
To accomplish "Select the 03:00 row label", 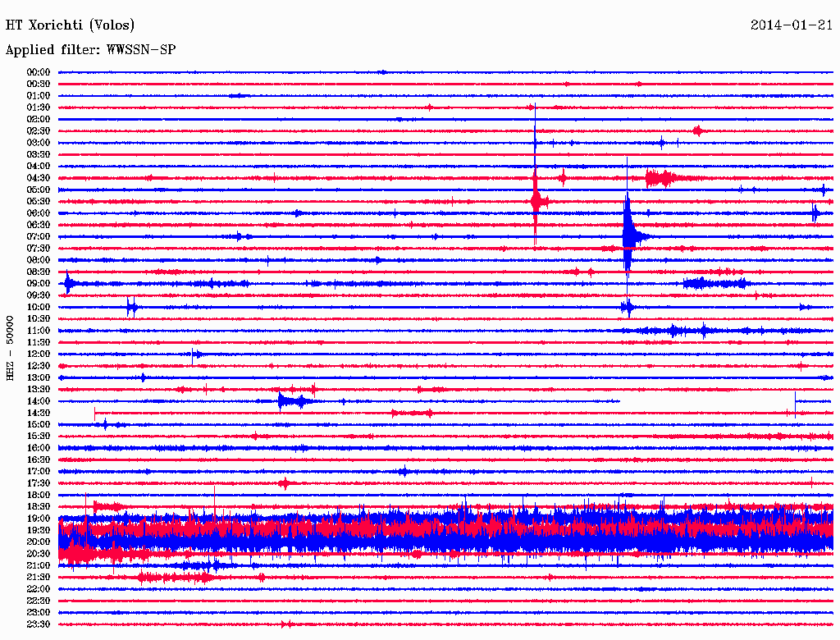I will tap(39, 143).
